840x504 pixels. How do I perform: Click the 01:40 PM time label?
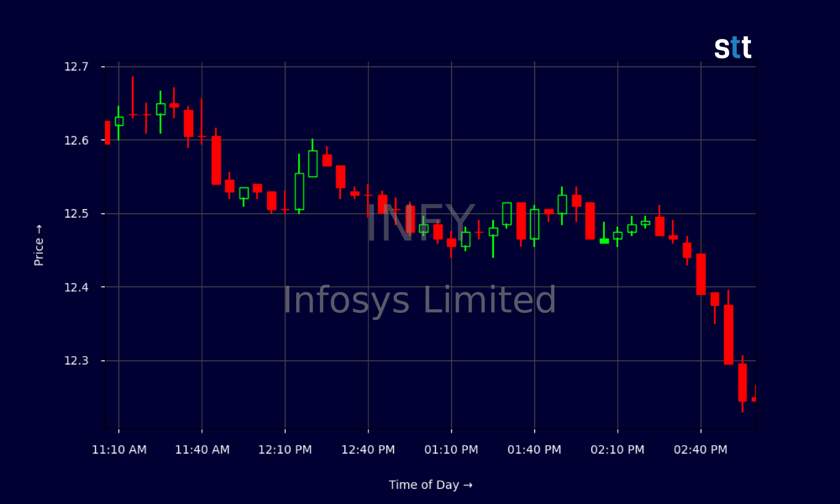(x=535, y=450)
